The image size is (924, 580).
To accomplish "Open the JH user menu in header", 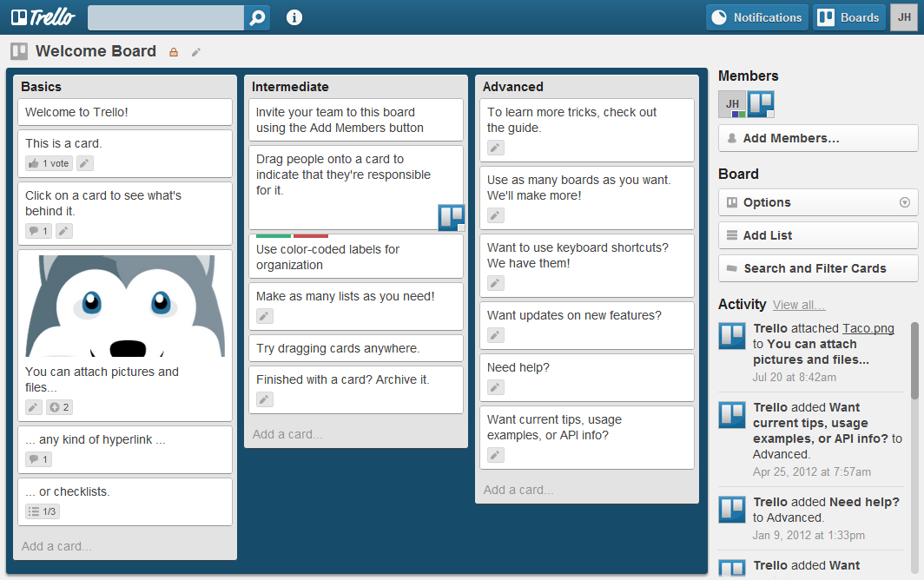I will coord(904,17).
